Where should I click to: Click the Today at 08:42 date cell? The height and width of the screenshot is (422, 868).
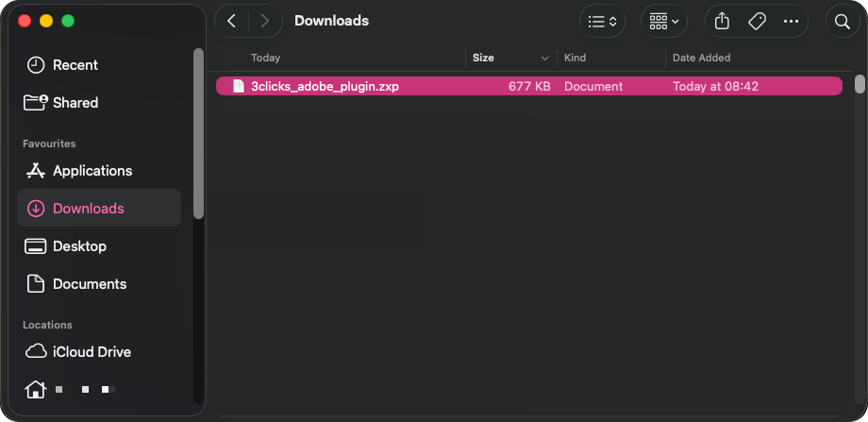[715, 87]
